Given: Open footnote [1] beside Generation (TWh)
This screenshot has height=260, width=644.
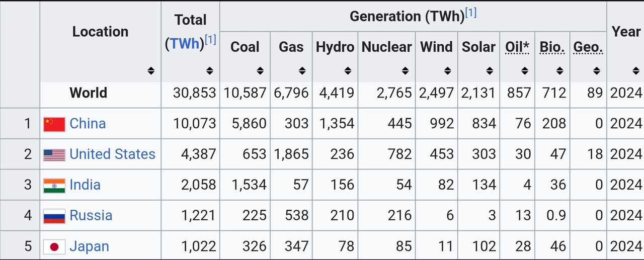Looking at the screenshot, I should (x=470, y=13).
